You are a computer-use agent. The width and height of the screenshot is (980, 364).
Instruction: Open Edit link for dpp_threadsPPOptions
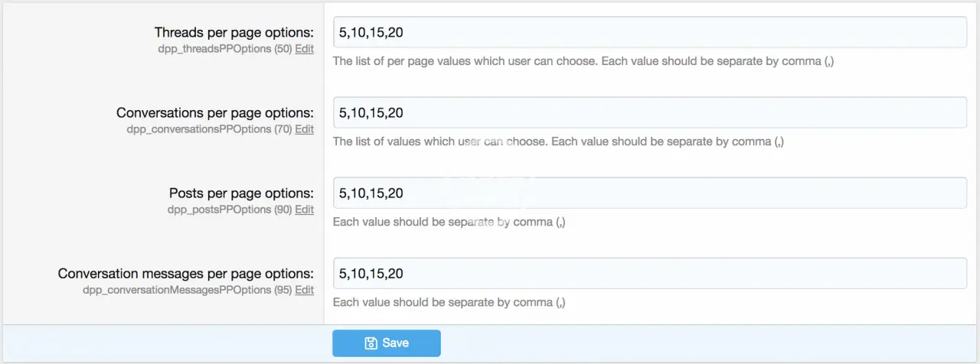304,48
